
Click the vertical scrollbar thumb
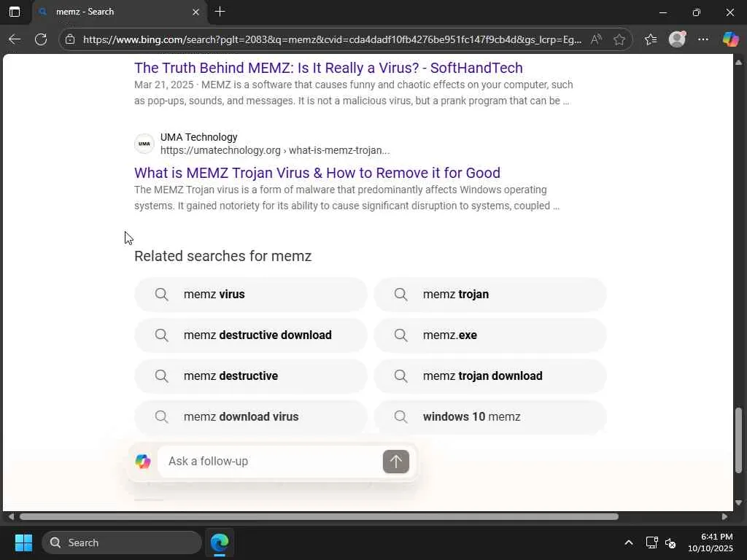point(738,440)
